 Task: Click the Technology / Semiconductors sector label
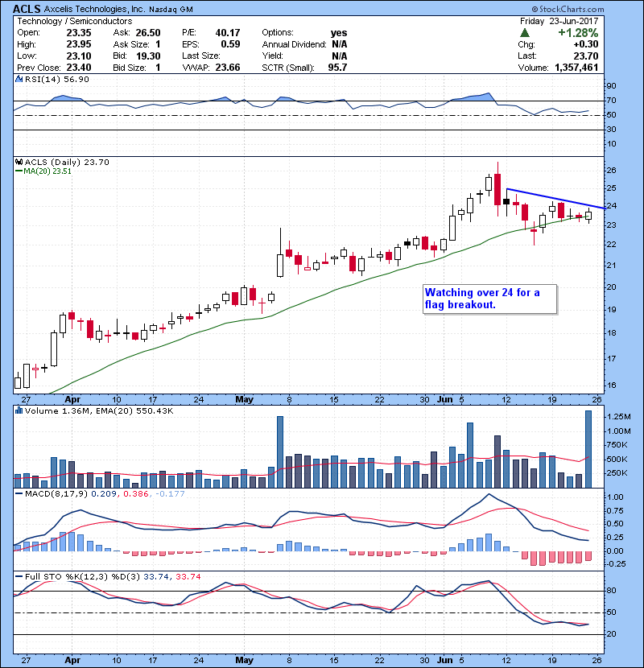[75, 21]
